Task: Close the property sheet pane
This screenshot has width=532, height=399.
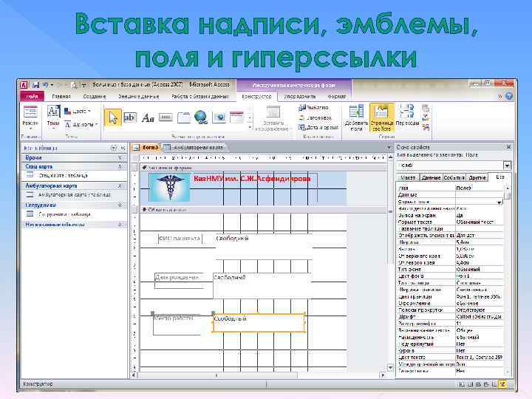Action: point(508,147)
